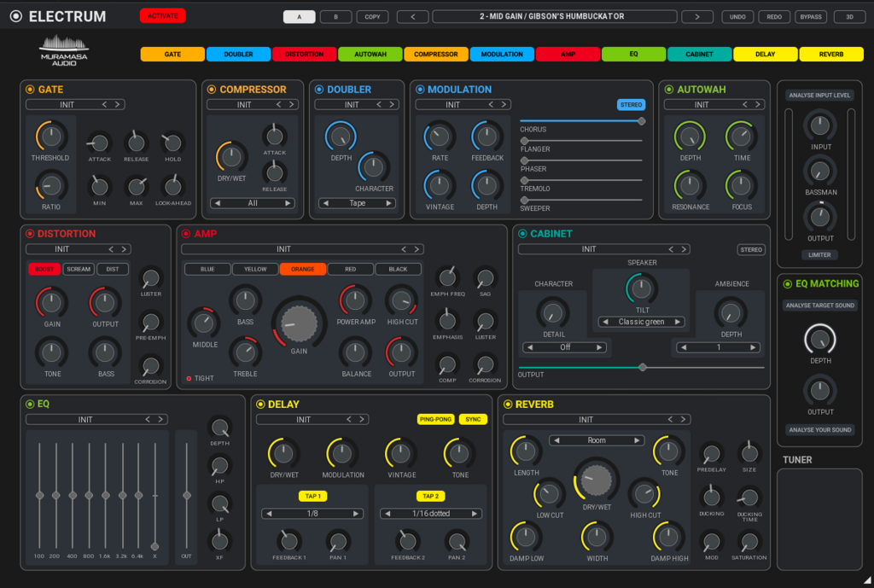The width and height of the screenshot is (874, 588).
Task: Toggle the 3D view button
Action: point(849,17)
